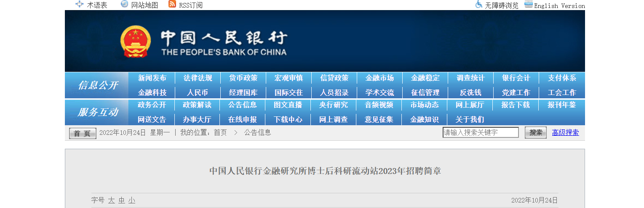
Task: Set font size to 中
Action: pos(122,200)
